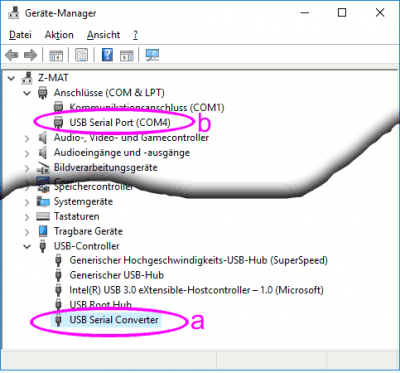This screenshot has width=400, height=373.
Task: Click the blue Help question-mark icon
Action: [107, 55]
